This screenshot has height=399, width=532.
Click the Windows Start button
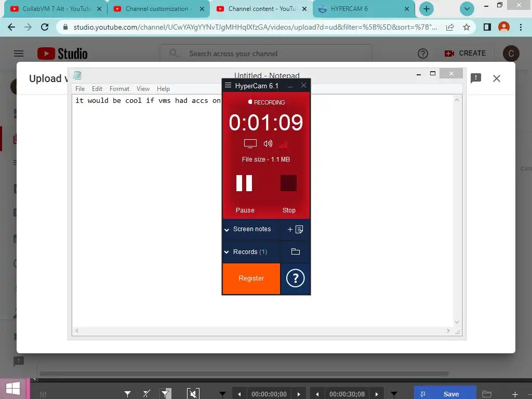[13, 389]
